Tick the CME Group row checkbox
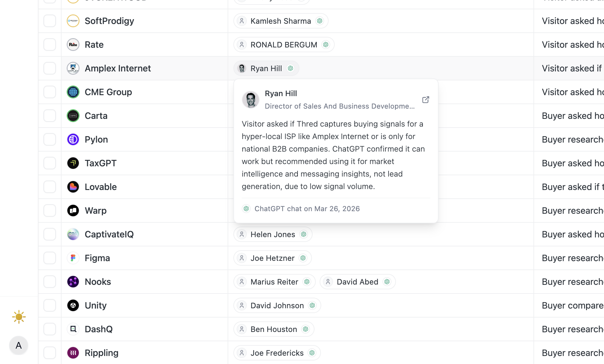This screenshot has height=364, width=604. click(50, 92)
